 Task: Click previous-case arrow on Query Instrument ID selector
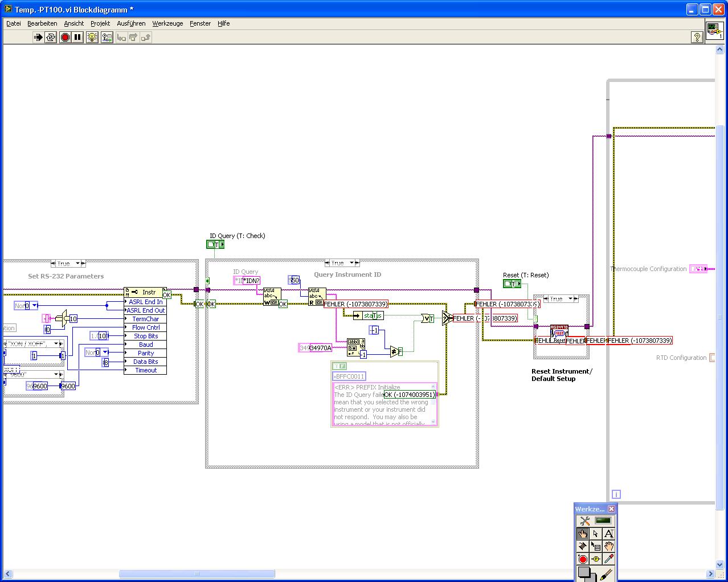coord(328,263)
